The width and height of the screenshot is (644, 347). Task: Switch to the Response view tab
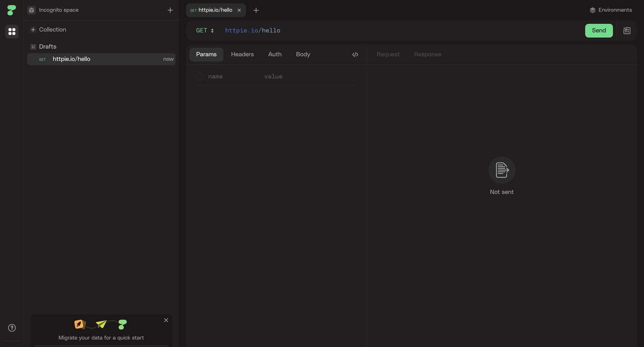click(428, 55)
